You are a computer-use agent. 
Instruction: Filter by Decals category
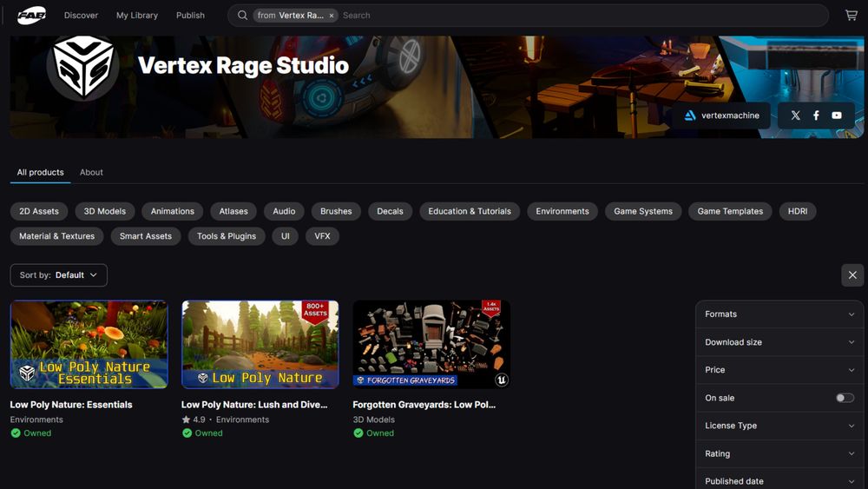[x=390, y=211]
